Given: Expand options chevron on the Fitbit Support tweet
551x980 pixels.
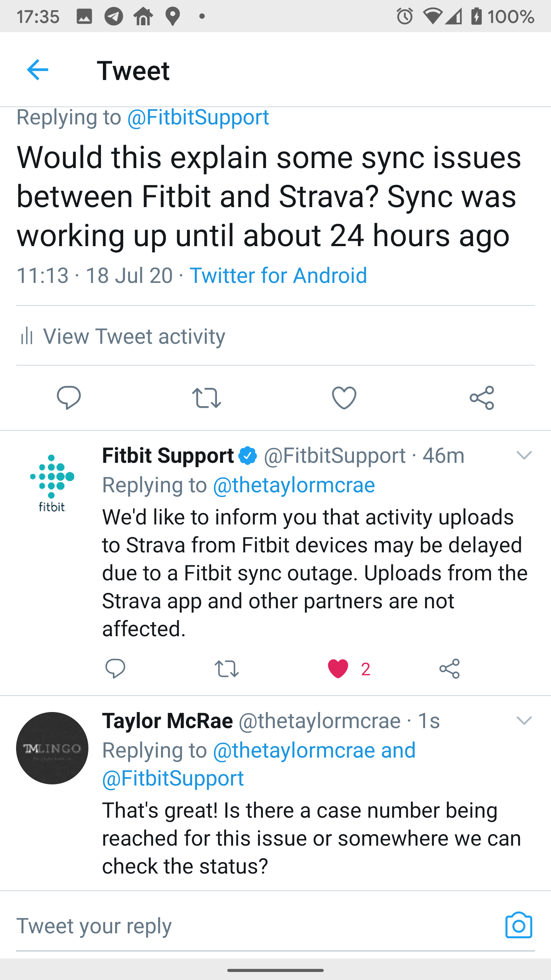Looking at the screenshot, I should pyautogui.click(x=524, y=456).
